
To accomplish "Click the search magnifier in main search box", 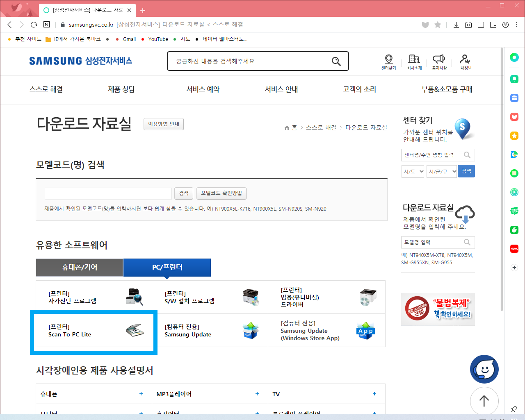I will tap(336, 61).
